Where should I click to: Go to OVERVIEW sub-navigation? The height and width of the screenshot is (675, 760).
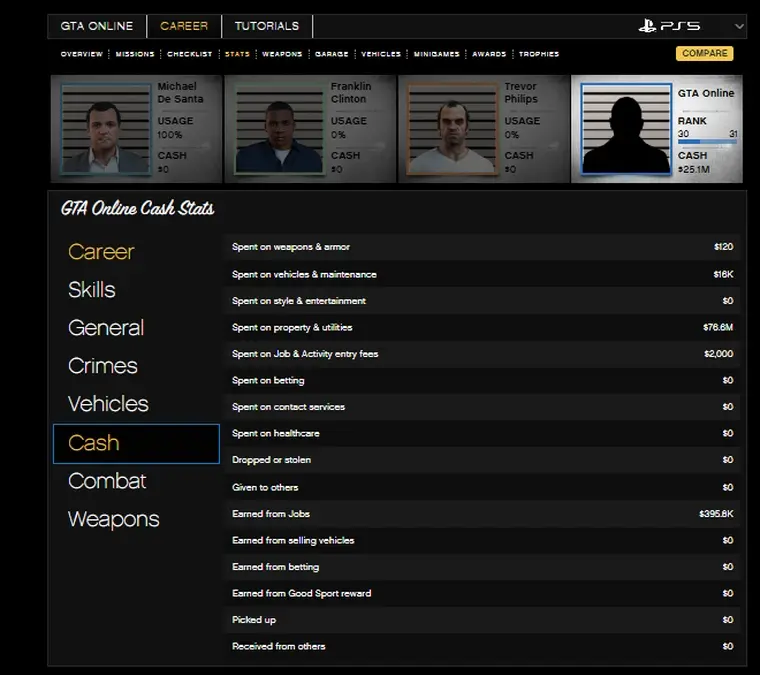tap(81, 54)
